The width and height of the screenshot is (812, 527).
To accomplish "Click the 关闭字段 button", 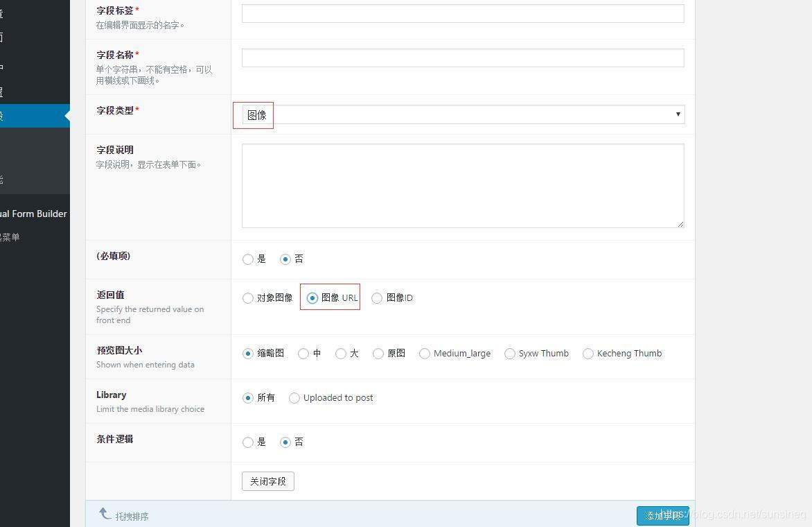I will point(267,480).
